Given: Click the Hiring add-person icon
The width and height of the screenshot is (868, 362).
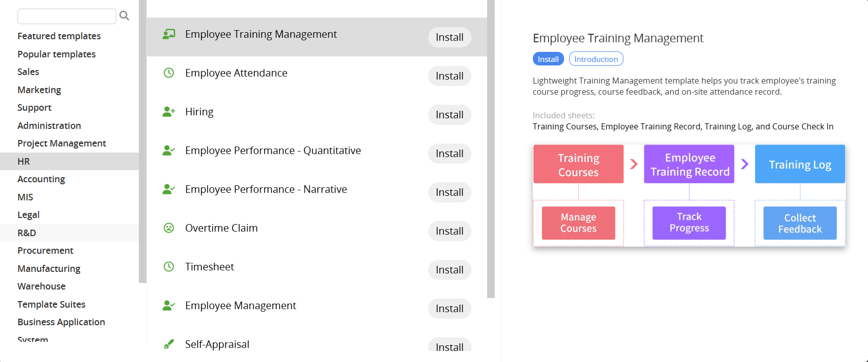Looking at the screenshot, I should 169,112.
